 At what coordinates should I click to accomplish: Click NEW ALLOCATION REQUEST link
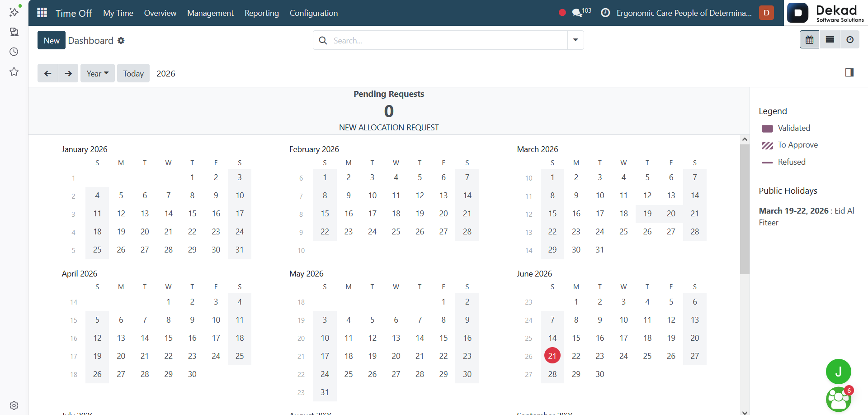click(389, 128)
